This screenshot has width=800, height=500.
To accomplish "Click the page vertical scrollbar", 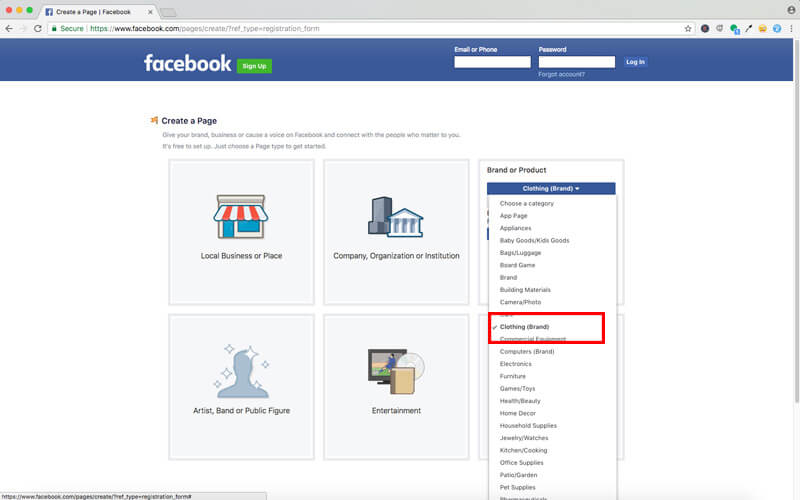I will [x=797, y=219].
